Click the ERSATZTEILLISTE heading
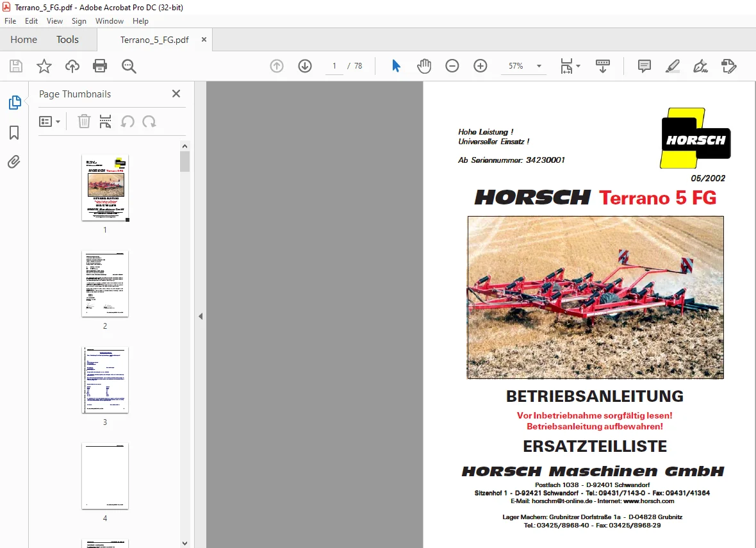The height and width of the screenshot is (548, 756). coord(595,446)
